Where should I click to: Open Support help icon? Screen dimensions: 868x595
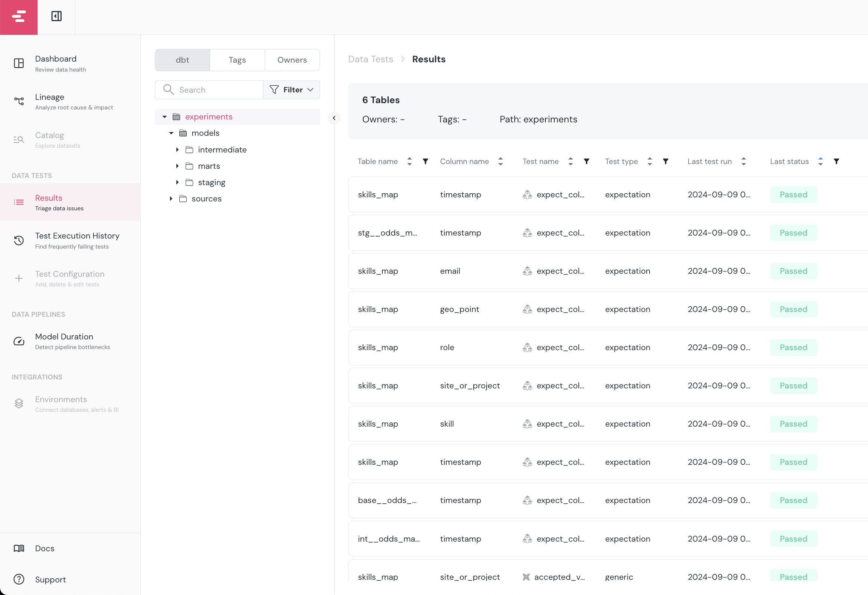pyautogui.click(x=19, y=579)
